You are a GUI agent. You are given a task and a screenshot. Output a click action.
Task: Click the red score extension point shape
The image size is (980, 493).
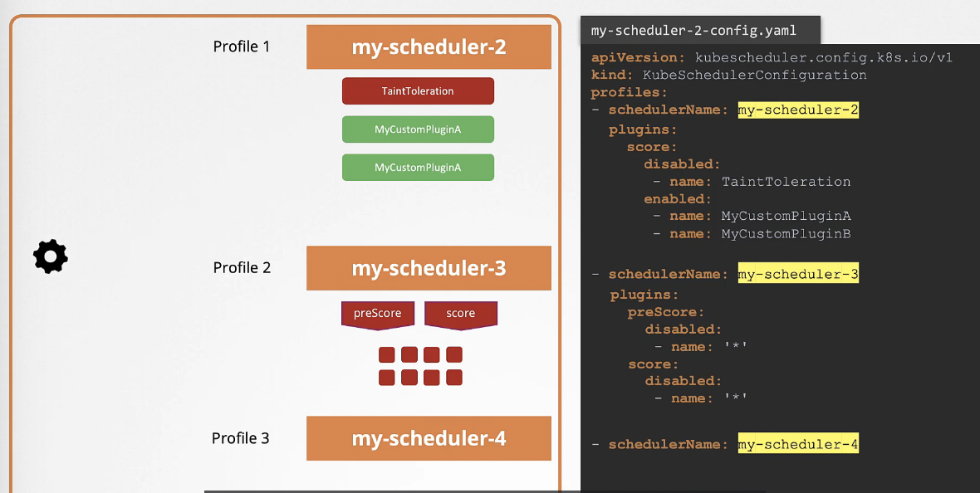point(461,315)
